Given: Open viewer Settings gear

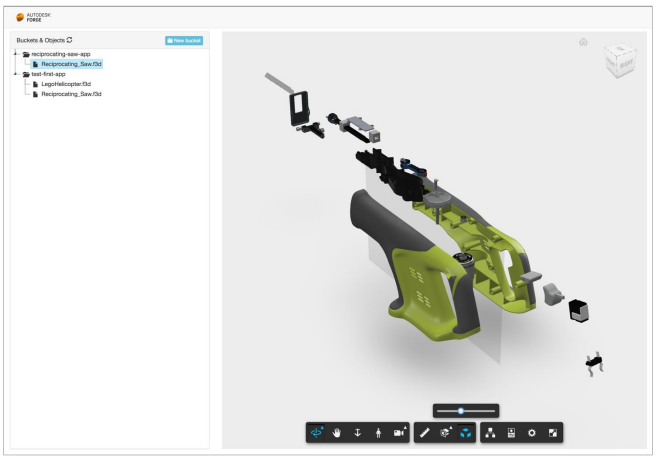Looking at the screenshot, I should [532, 433].
